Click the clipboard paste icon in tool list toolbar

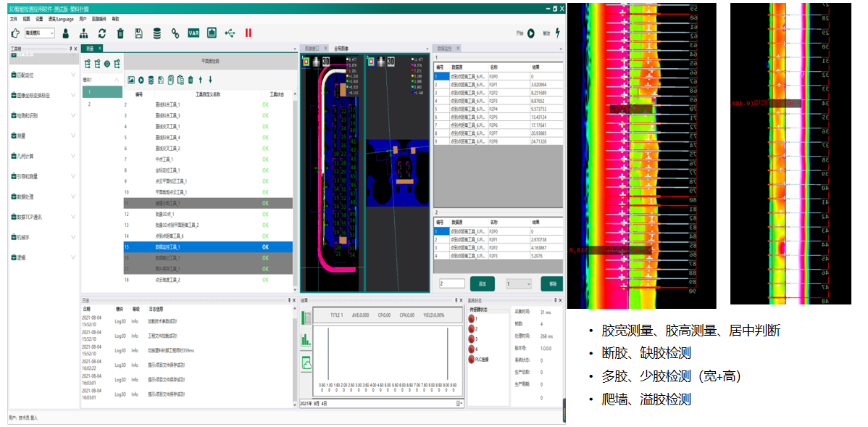click(180, 80)
